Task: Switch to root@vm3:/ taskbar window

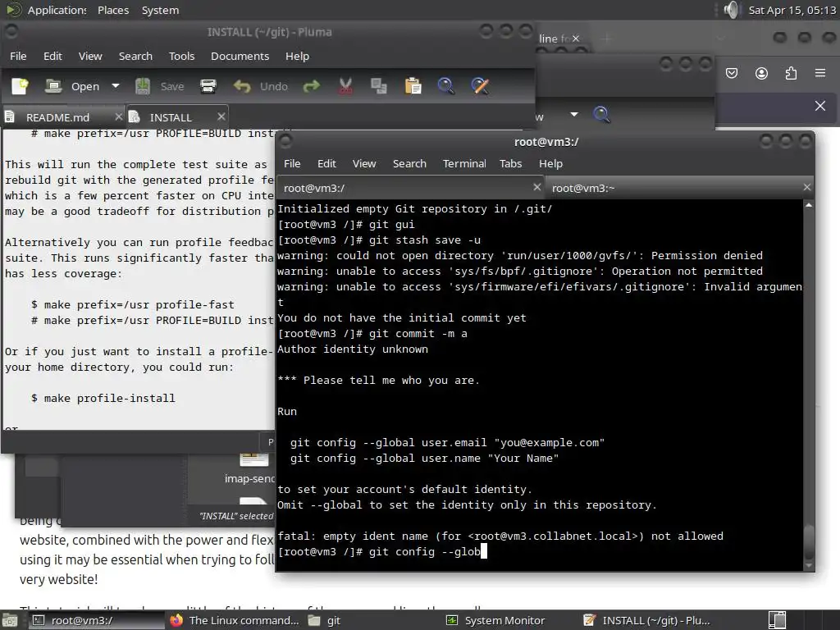Action: [x=95, y=620]
